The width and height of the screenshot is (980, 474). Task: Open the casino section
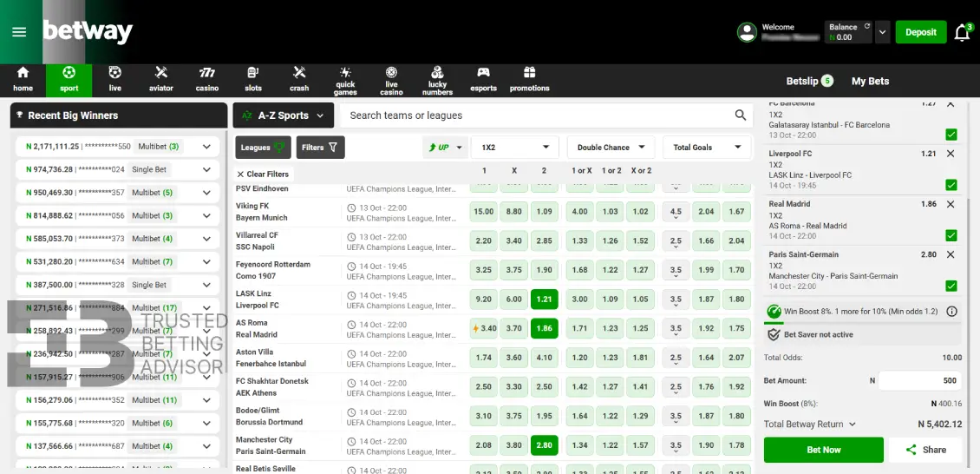[x=207, y=80]
